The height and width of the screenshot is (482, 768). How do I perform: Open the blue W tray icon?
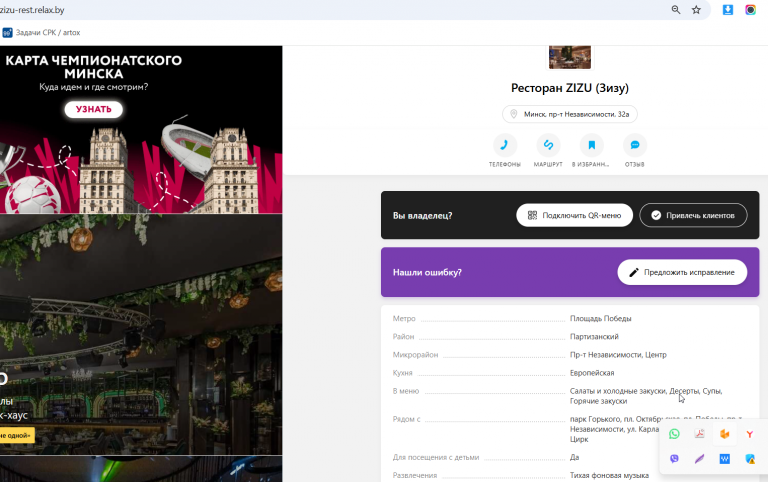click(724, 458)
